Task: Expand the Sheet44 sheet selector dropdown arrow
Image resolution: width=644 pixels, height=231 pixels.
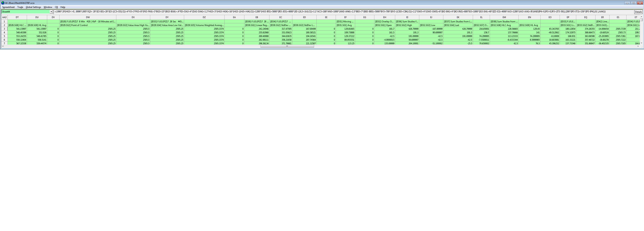Action: (51, 12)
